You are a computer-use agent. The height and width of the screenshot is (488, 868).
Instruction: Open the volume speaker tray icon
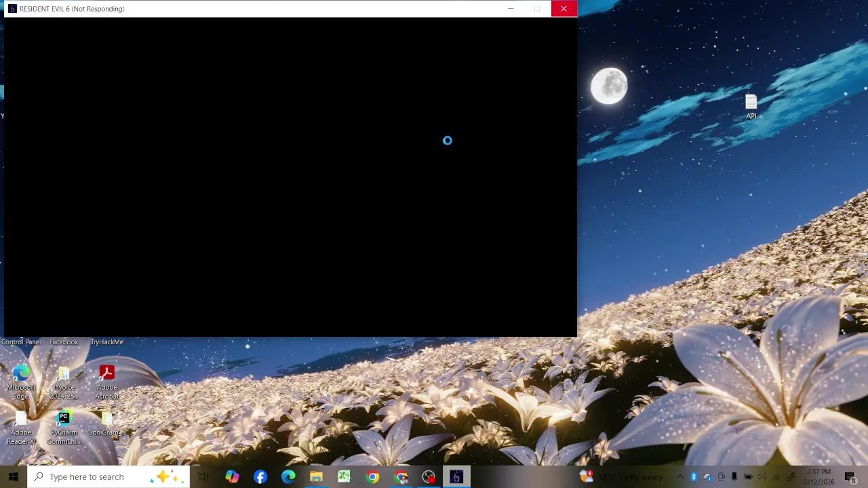[x=762, y=476]
